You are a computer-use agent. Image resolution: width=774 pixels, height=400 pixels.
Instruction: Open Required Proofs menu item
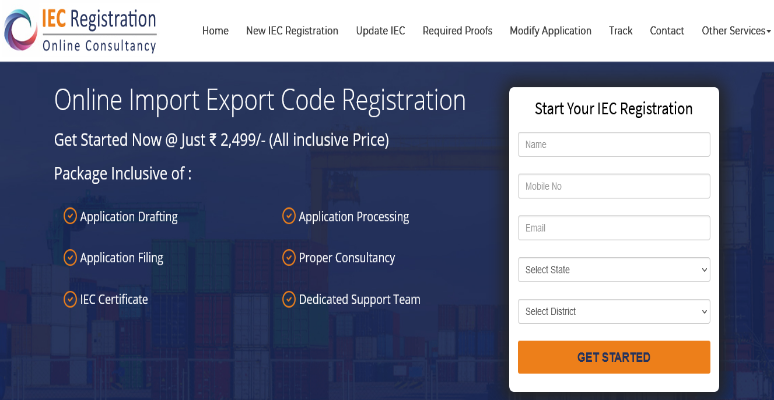[x=458, y=31]
